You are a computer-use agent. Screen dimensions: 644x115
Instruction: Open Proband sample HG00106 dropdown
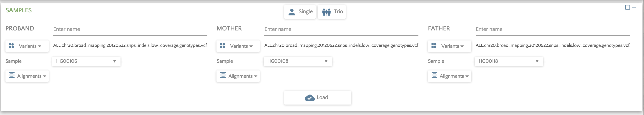tap(86, 61)
